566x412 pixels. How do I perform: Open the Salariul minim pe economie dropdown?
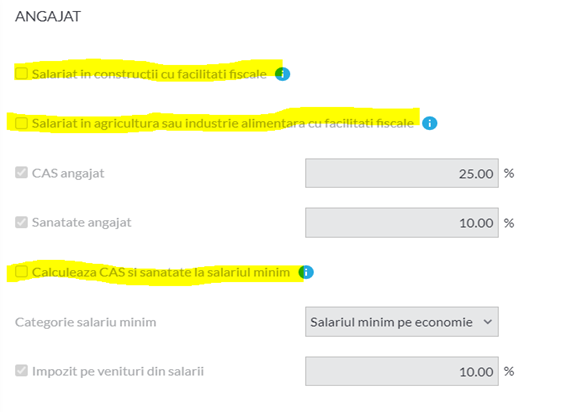point(402,322)
